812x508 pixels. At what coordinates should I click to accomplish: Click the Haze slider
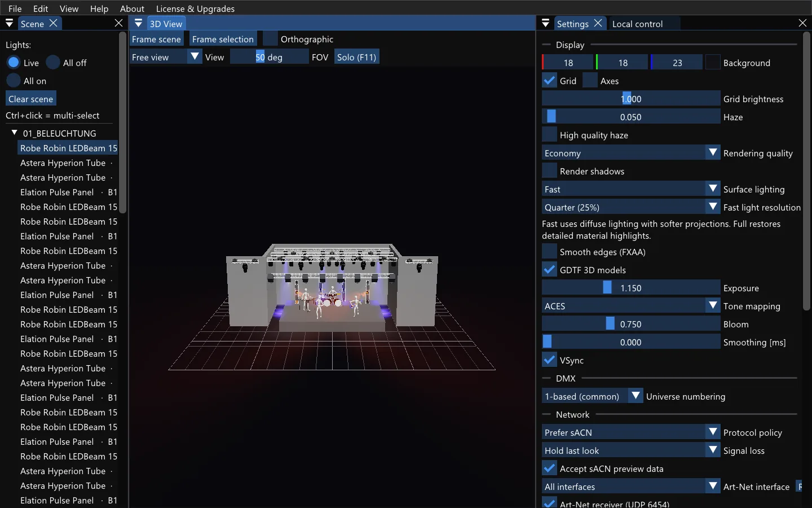(631, 117)
